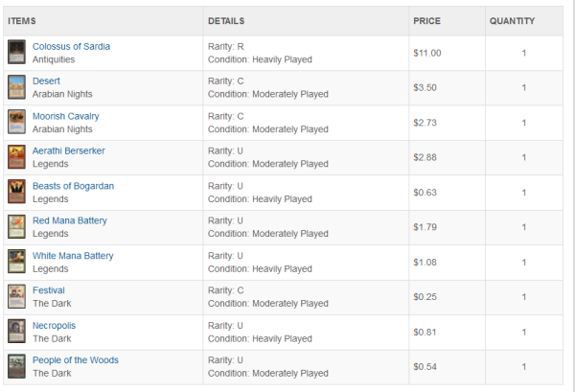
Task: Open the Necropolis card link
Action: click(x=54, y=325)
